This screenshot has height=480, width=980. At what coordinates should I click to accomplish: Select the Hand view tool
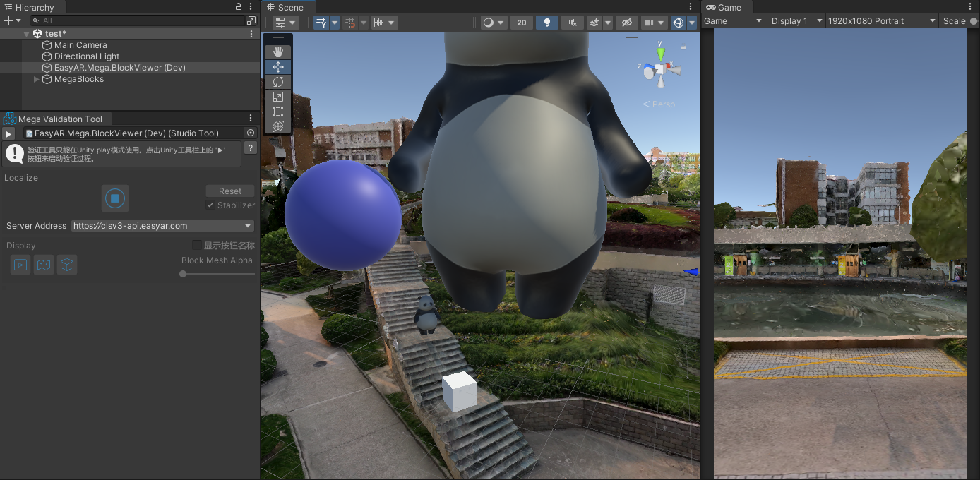(x=278, y=52)
